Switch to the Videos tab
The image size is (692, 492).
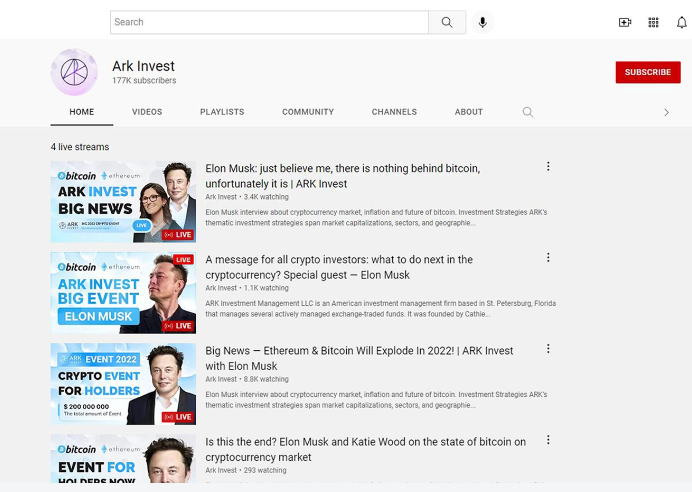(147, 112)
